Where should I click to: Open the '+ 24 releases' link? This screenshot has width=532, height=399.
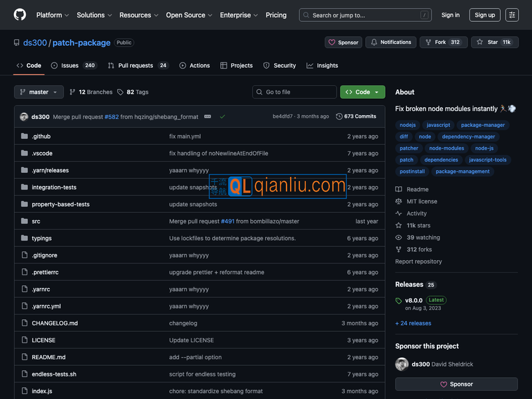tap(413, 323)
